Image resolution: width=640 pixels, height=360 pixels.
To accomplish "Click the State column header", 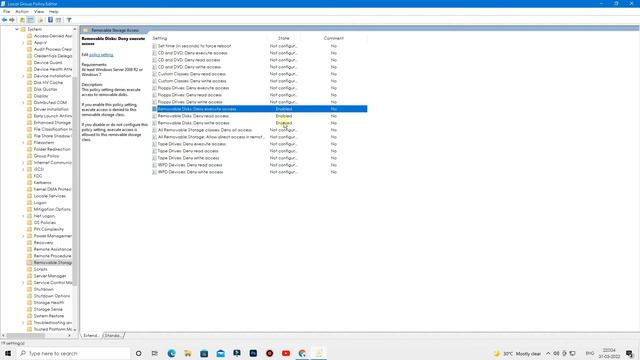I will pyautogui.click(x=284, y=38).
